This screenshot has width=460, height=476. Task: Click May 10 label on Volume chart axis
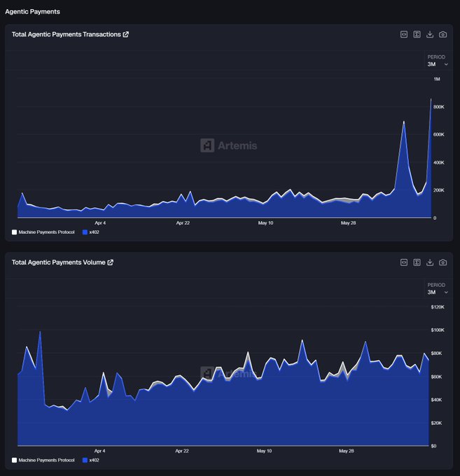tap(264, 451)
